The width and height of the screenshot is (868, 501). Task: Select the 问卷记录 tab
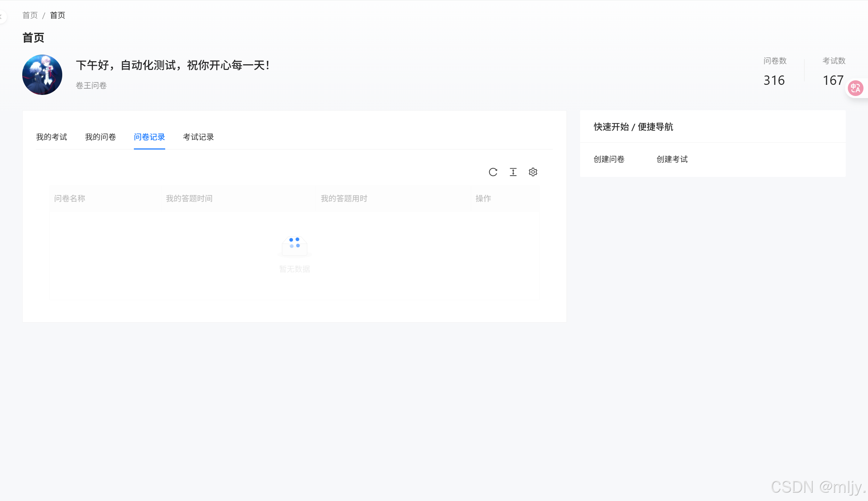click(x=149, y=137)
